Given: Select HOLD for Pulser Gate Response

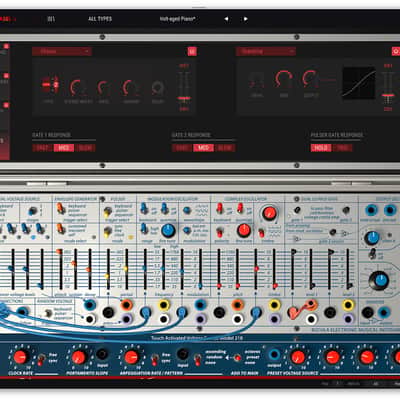Looking at the screenshot, I should pos(321,148).
